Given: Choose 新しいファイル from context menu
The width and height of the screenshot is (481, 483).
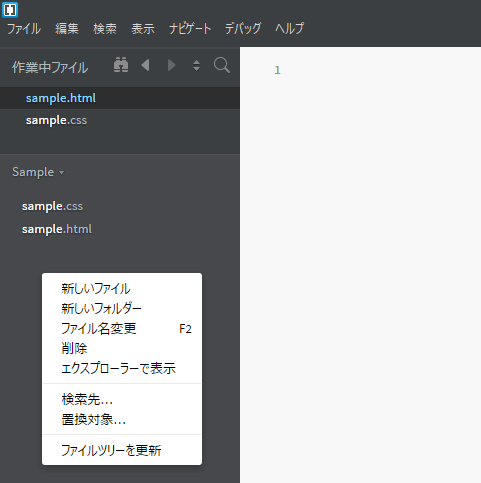Looking at the screenshot, I should tap(122, 289).
